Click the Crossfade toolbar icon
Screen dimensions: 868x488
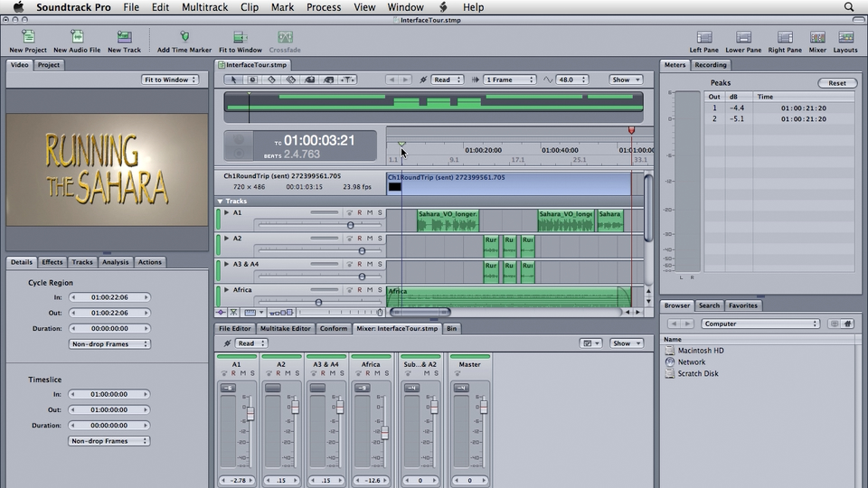coord(285,37)
